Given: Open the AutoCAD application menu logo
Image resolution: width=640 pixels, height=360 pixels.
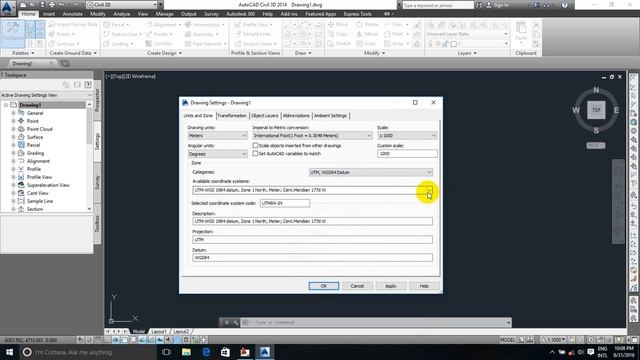Looking at the screenshot, I should click(x=8, y=8).
